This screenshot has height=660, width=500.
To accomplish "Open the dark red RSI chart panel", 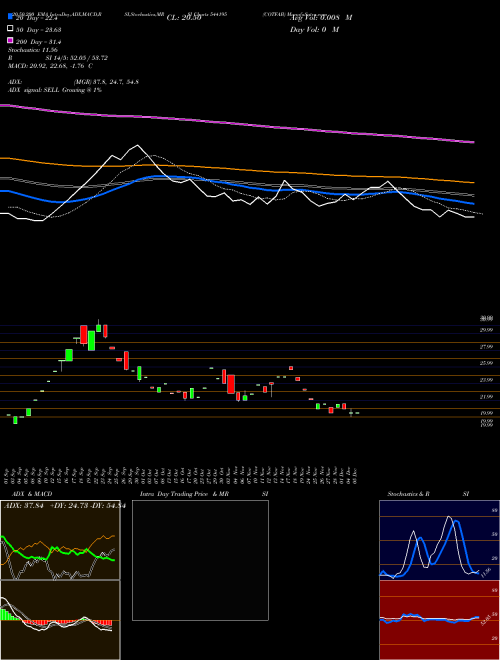I will 439,620.
